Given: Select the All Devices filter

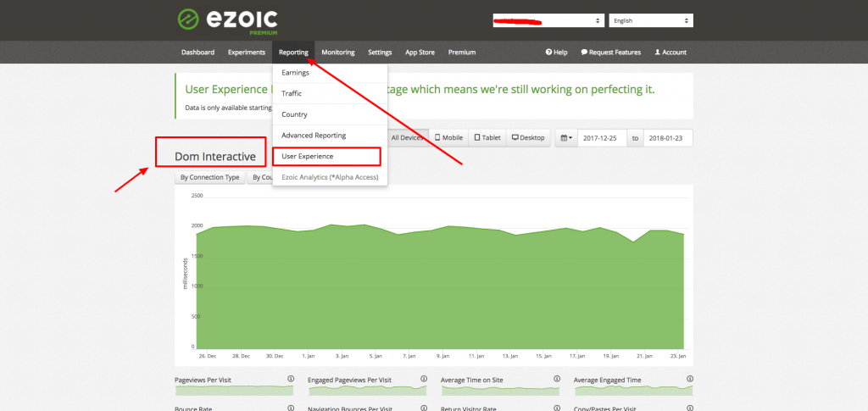Looking at the screenshot, I should point(407,138).
